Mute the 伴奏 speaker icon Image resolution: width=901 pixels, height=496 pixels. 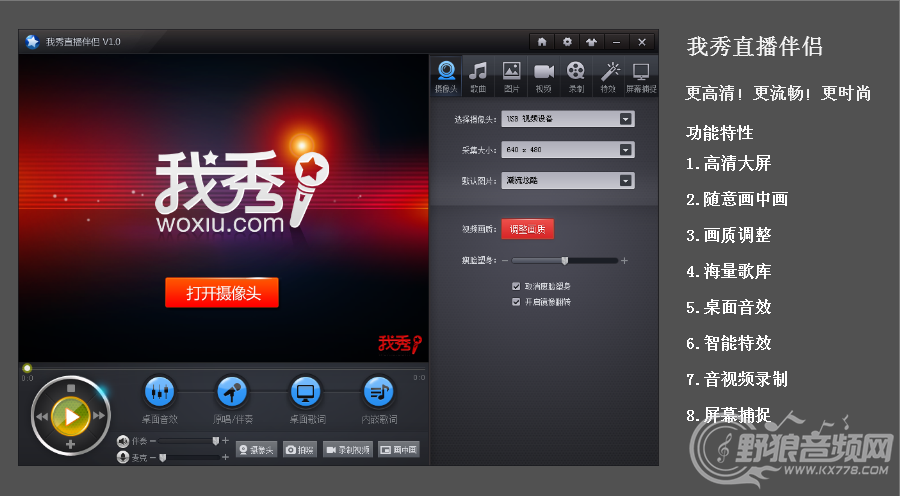(x=122, y=441)
